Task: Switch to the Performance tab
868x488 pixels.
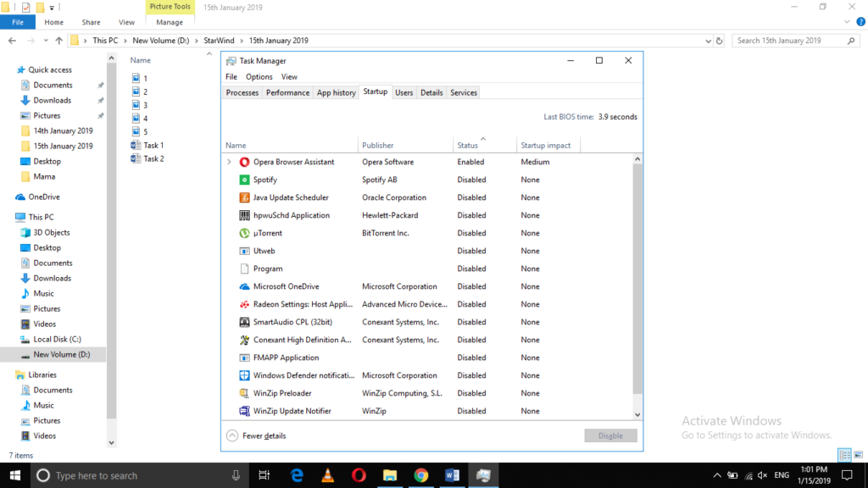Action: pos(287,92)
